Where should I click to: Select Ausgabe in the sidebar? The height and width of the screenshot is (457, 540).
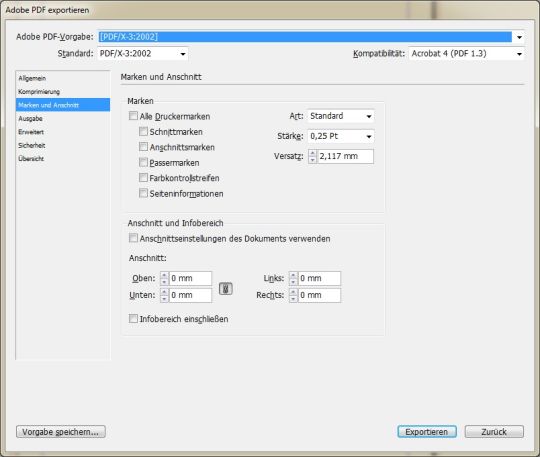click(30, 118)
